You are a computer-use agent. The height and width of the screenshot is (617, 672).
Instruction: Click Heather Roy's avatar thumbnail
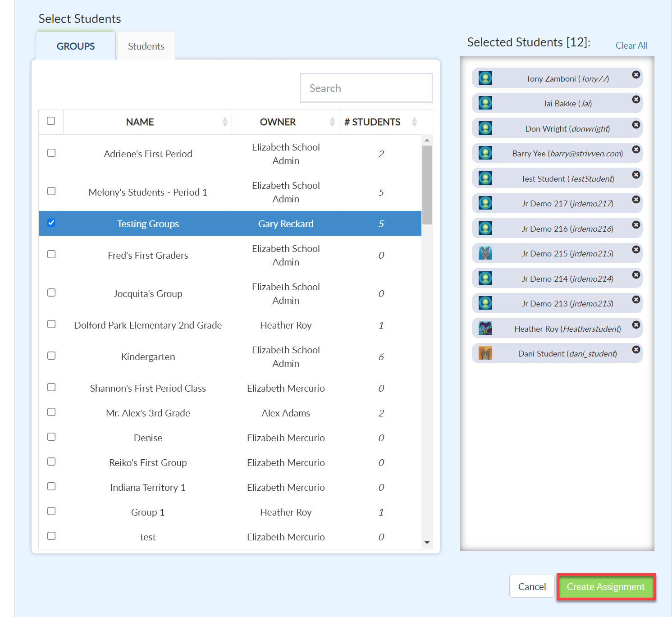pyautogui.click(x=485, y=328)
